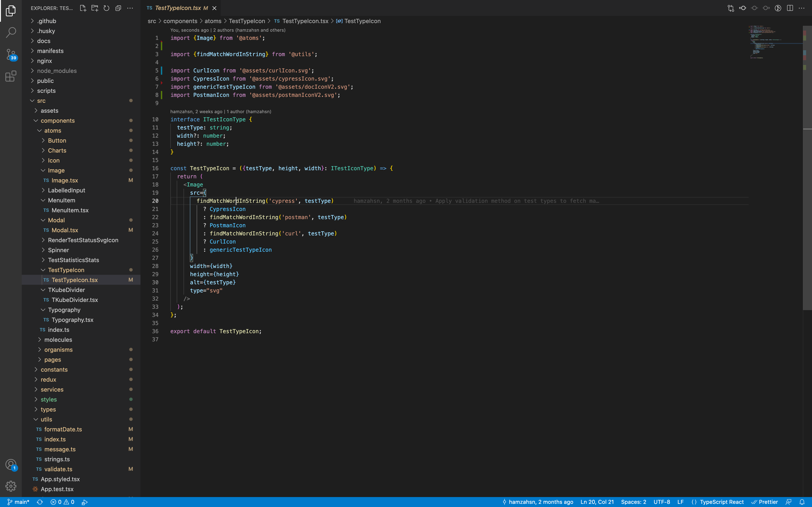
Task: Toggle Prettier formatter in status bar
Action: (x=765, y=502)
